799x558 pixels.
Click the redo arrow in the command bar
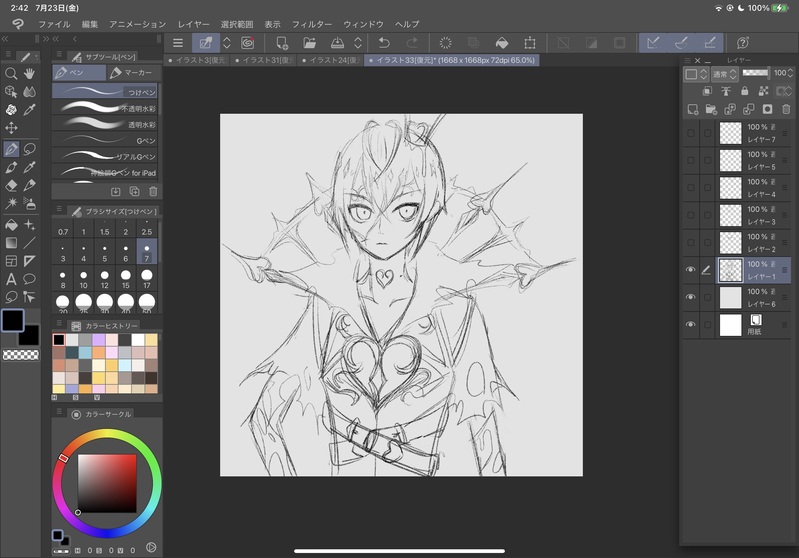[412, 43]
